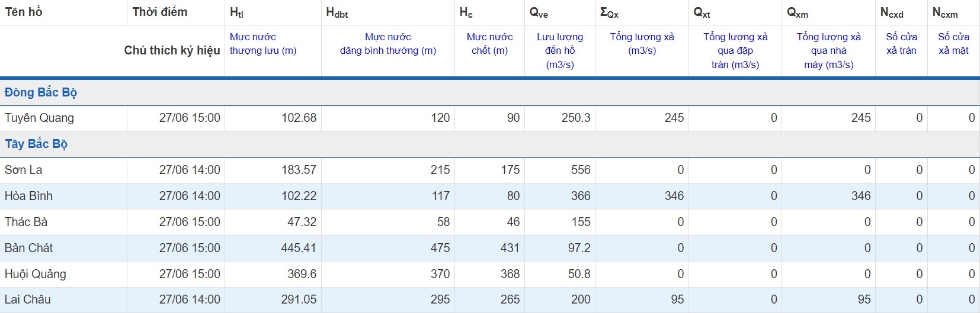
Task: Click Hòa Bình's 27/06 14:00 timestamp cell
Action: pyautogui.click(x=190, y=196)
